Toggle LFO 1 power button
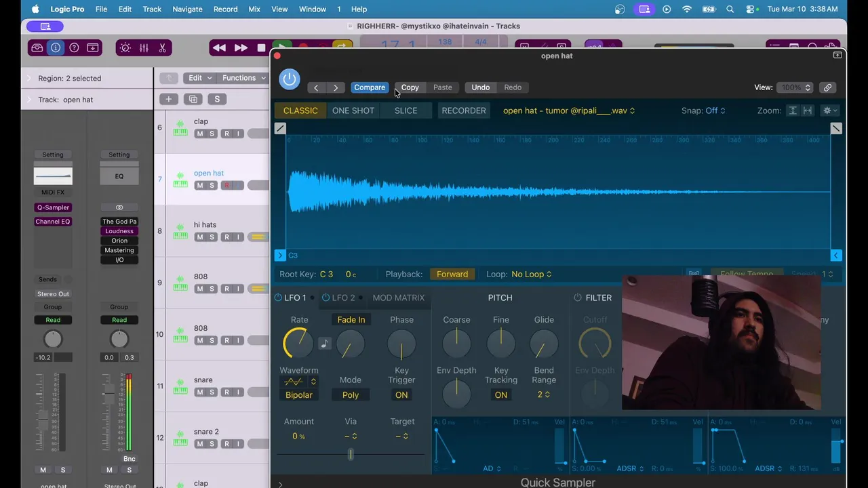The width and height of the screenshot is (868, 488). 278,298
